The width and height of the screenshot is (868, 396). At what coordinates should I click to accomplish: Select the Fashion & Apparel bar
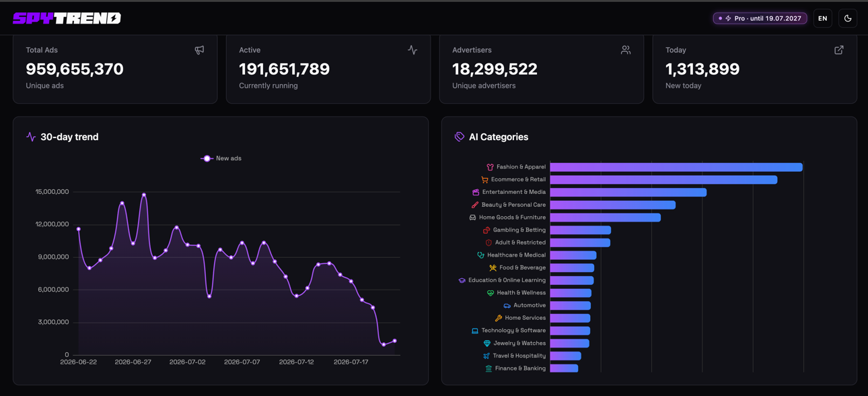(x=676, y=167)
